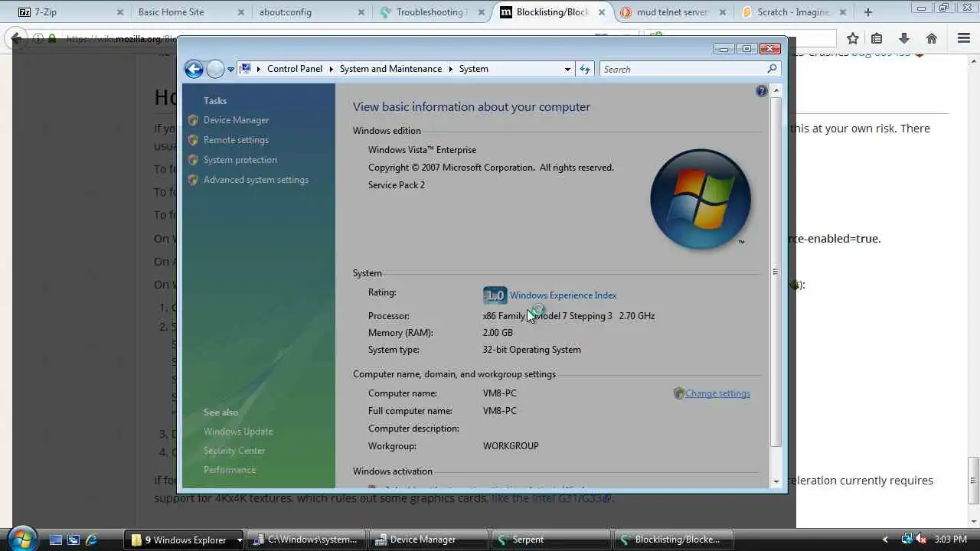Image resolution: width=980 pixels, height=551 pixels.
Task: Click the Back arrow in the System window
Action: pos(194,69)
